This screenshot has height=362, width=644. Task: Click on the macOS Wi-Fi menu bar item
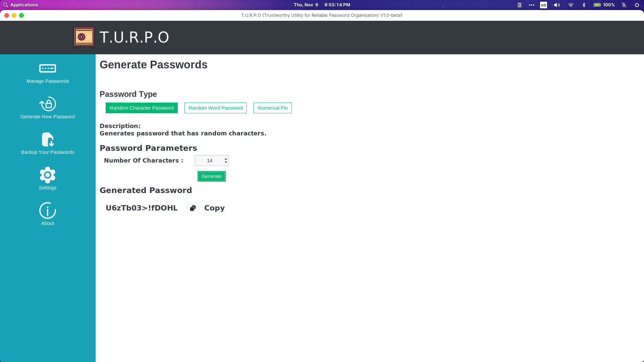(x=571, y=5)
